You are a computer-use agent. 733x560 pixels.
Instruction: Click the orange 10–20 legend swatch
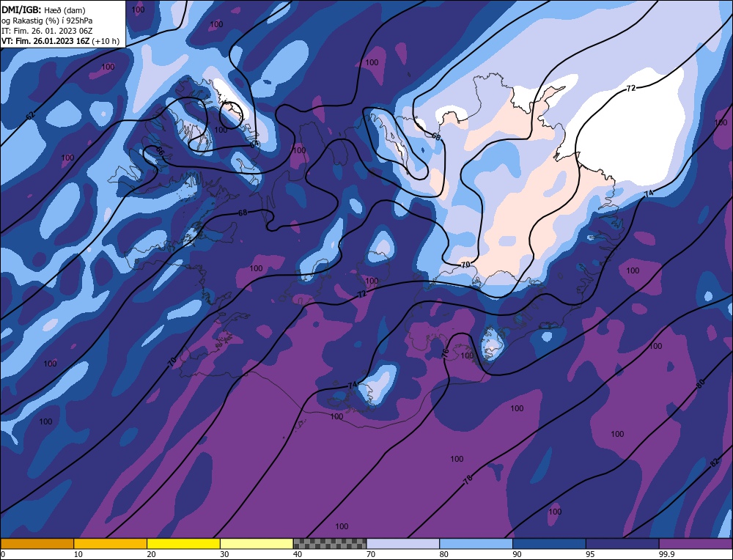[x=111, y=544]
